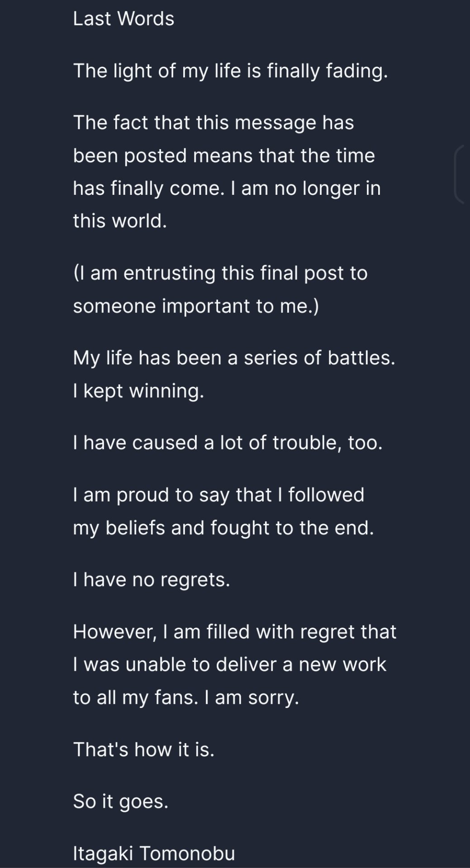The width and height of the screenshot is (470, 868).
Task: Click the line "I am proud to say that I followed"
Action: pos(218,495)
